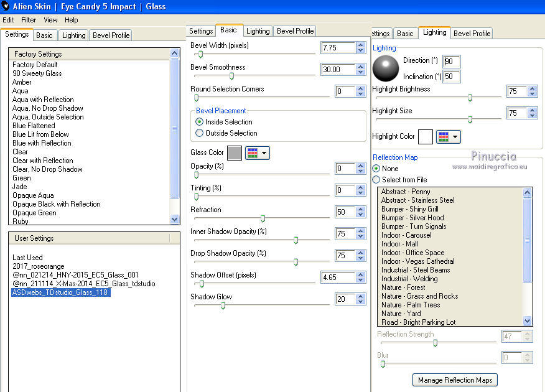Increase Highlight Brightness with the spinner up arrow
This screenshot has width=545, height=392.
pos(532,88)
